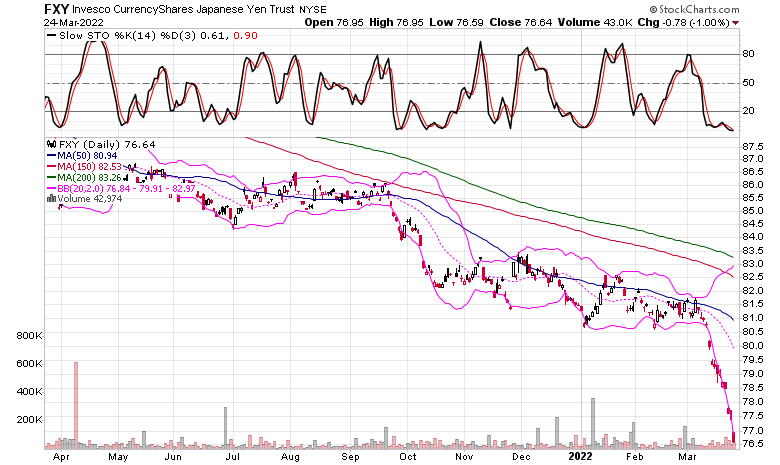
Task: Click the Open 76.95 value
Action: coord(334,22)
